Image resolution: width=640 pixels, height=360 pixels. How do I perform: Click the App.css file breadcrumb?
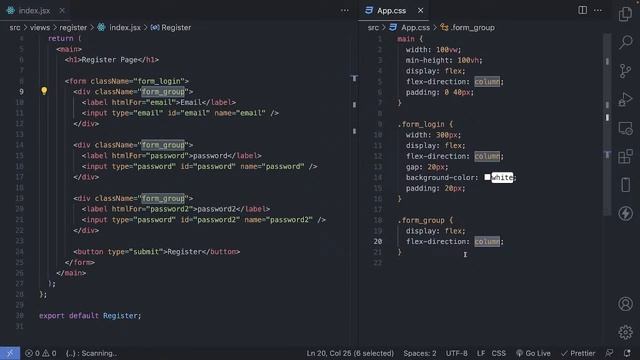click(409, 27)
